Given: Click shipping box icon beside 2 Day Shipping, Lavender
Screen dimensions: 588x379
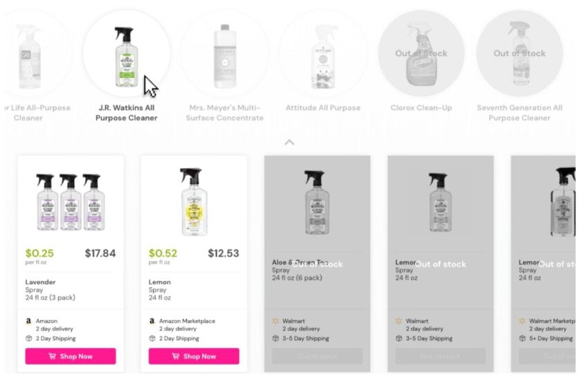Looking at the screenshot, I should [x=29, y=338].
